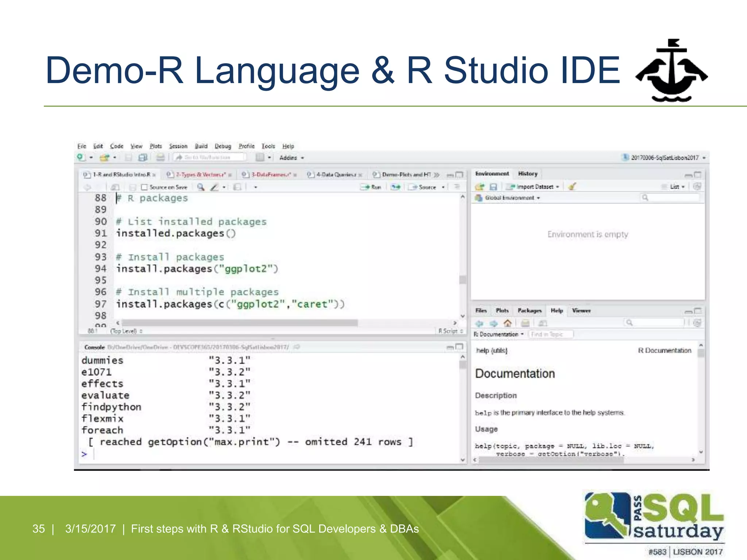
Task: Click the document outline icon in editor toolbar
Action: click(457, 187)
